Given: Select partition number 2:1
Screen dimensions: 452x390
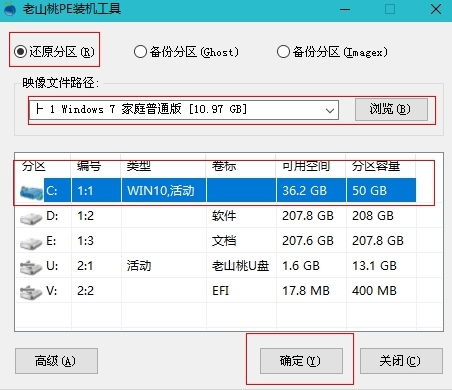Looking at the screenshot, I should coord(85,266).
